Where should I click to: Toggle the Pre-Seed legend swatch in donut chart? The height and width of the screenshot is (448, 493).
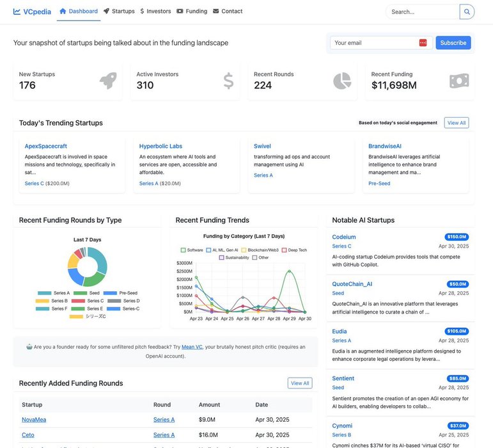(110, 293)
